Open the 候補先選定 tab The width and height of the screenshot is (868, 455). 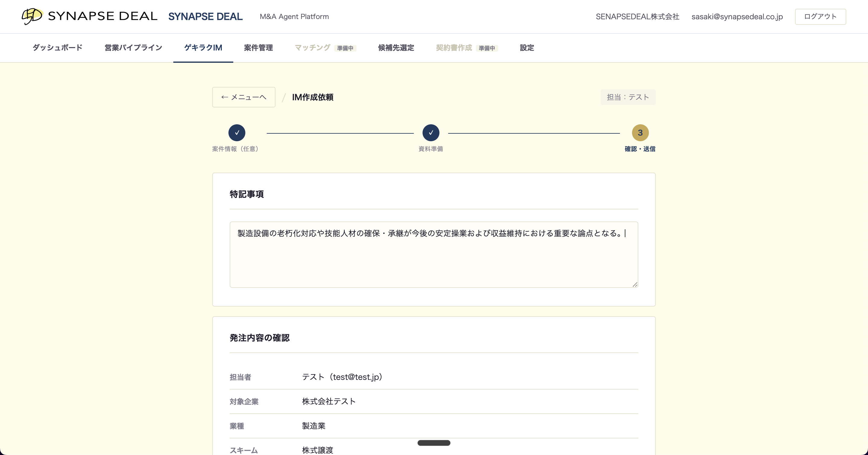tap(396, 48)
